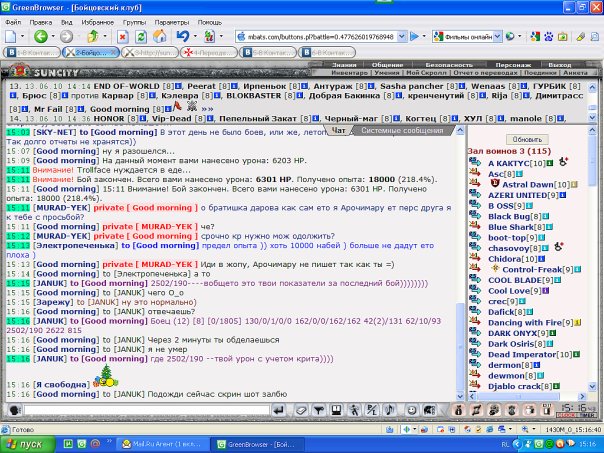The image size is (604, 453).
Task: Click the chat message input field
Action: click(x=147, y=410)
